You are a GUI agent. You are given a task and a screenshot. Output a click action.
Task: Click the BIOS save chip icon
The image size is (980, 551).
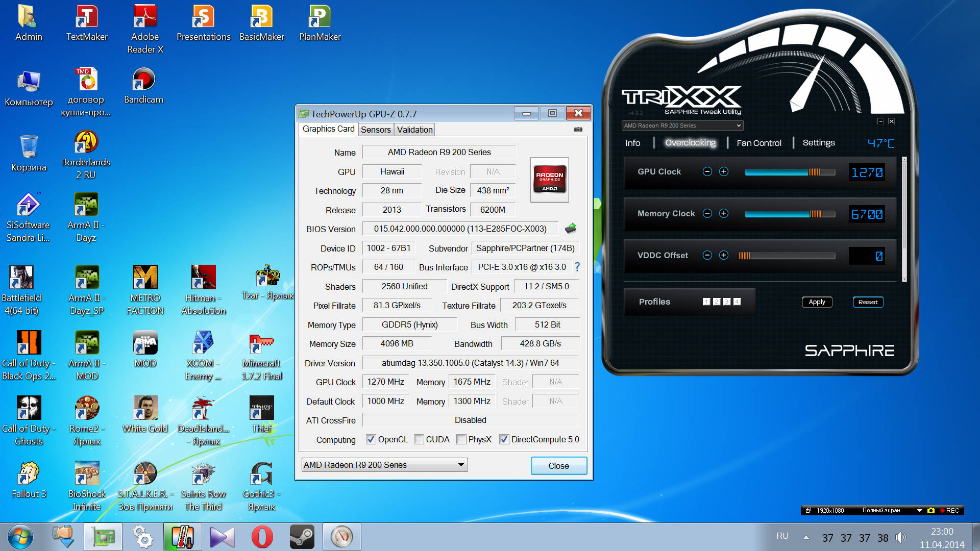(571, 229)
